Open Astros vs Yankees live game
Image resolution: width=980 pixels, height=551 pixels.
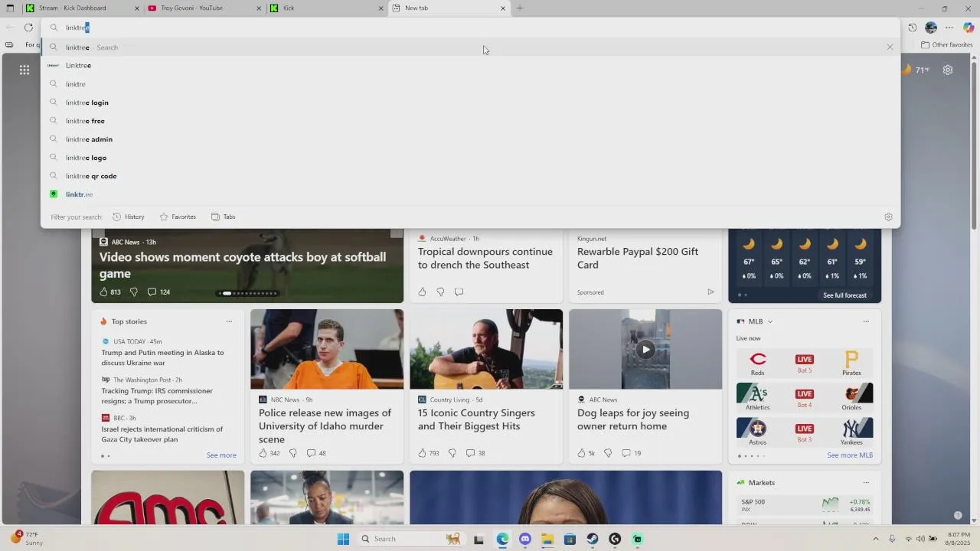point(804,432)
